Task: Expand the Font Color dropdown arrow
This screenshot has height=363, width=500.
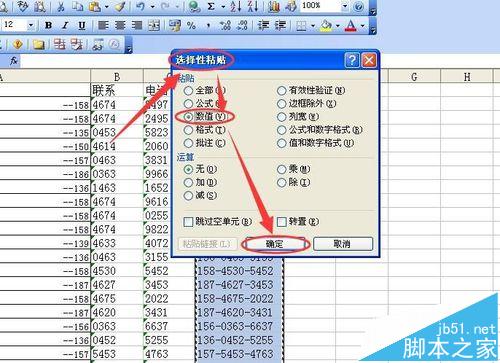Action: click(363, 25)
